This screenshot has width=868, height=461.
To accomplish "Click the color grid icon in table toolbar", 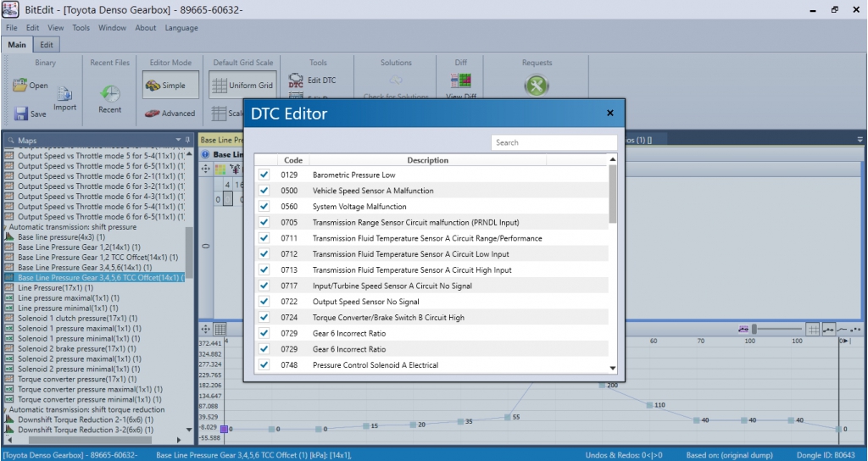I will tap(220, 169).
